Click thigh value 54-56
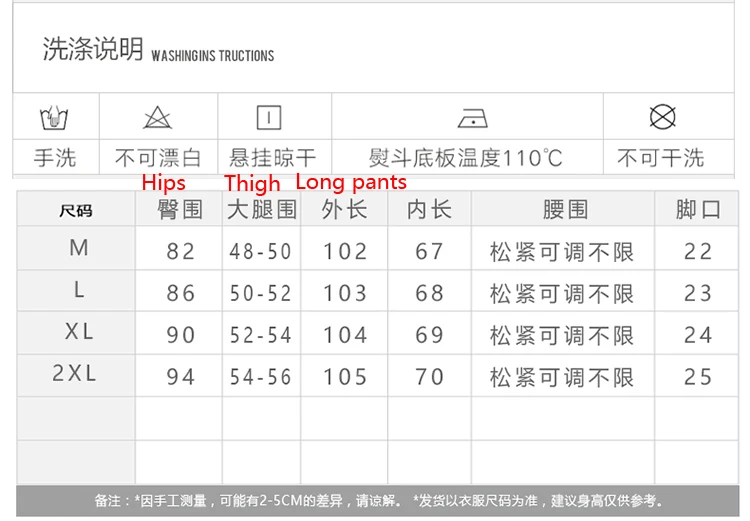750x521 pixels. click(260, 377)
